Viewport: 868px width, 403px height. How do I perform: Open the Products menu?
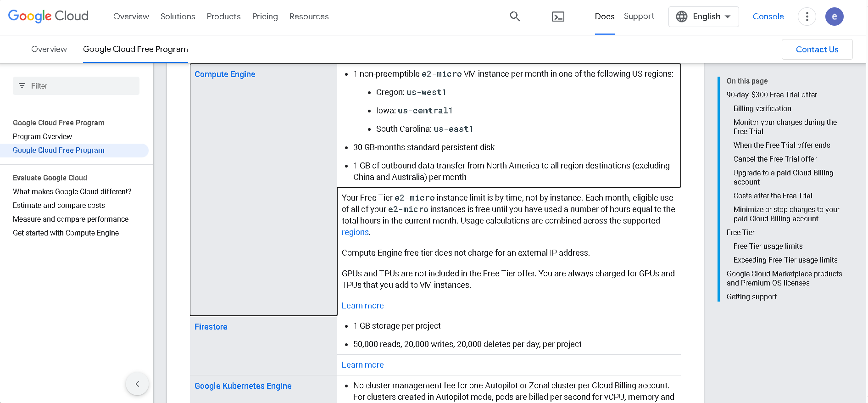pyautogui.click(x=224, y=17)
